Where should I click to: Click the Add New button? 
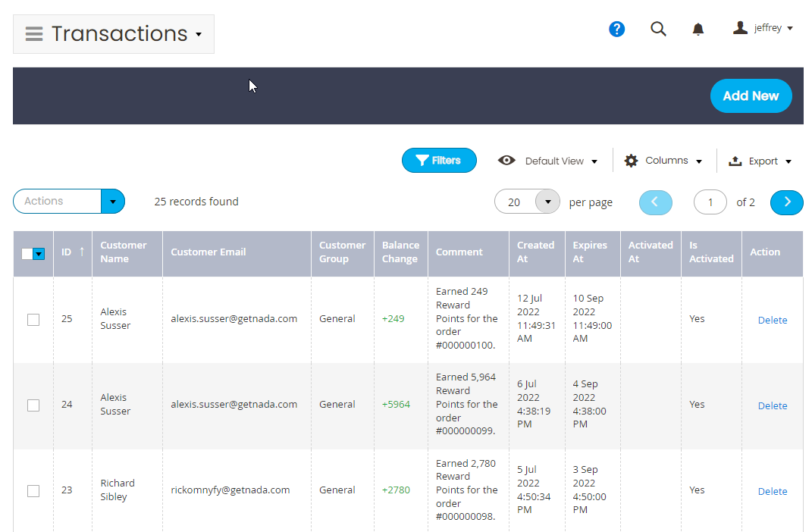pyautogui.click(x=751, y=95)
